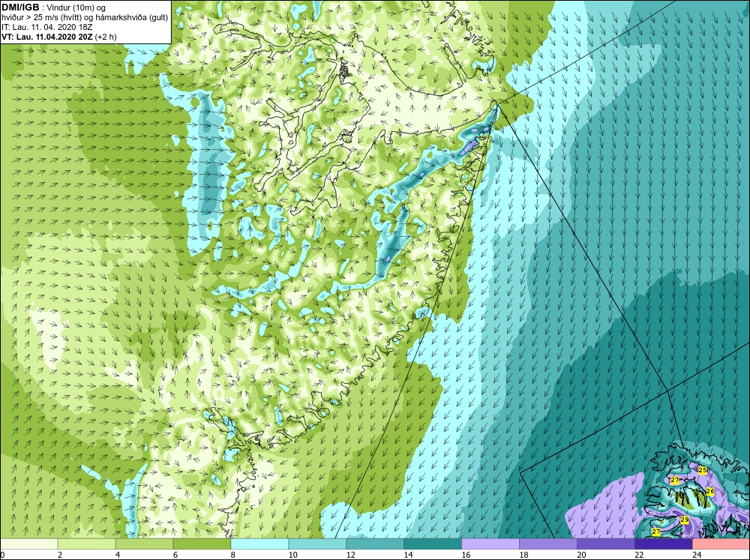Pick the medium green 4–6 m/s legend swatch

coord(144,544)
